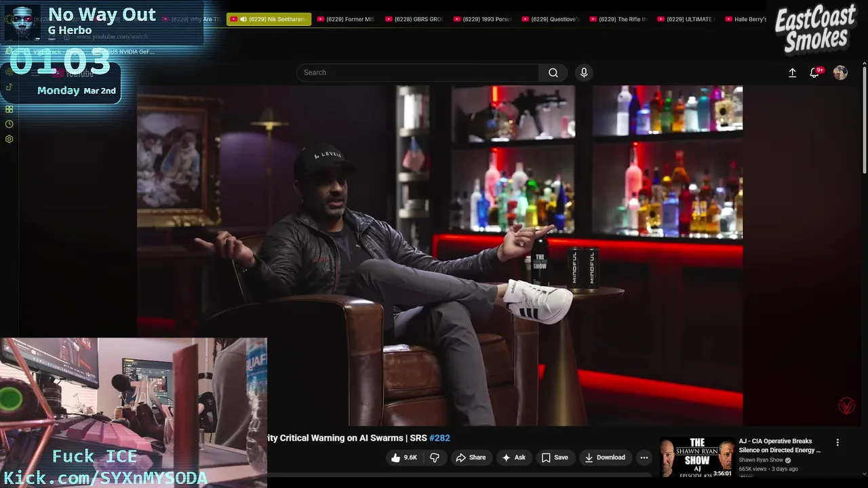
Task: Download the current video
Action: click(605, 457)
